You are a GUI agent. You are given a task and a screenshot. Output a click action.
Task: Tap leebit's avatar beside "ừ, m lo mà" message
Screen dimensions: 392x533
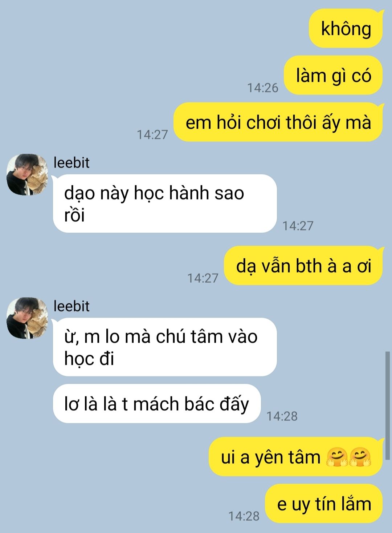28,318
